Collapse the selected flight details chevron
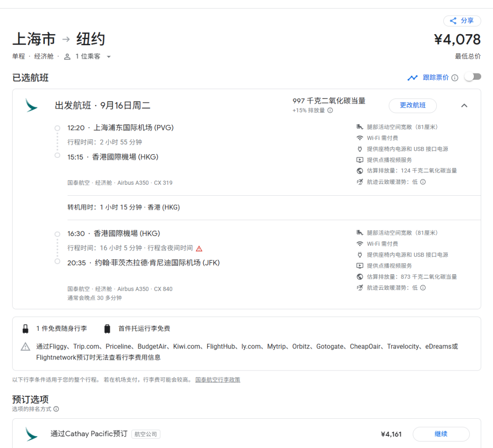The image size is (493, 448). click(x=464, y=105)
